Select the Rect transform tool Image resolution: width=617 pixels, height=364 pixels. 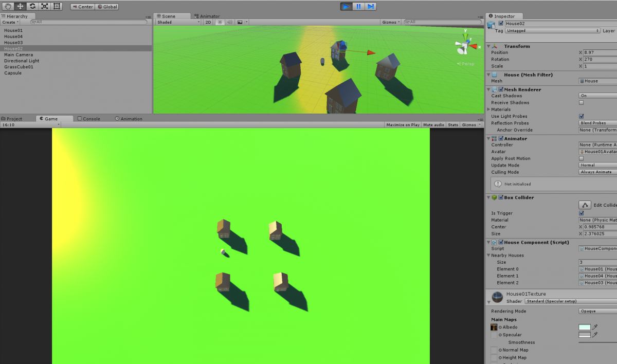click(57, 6)
